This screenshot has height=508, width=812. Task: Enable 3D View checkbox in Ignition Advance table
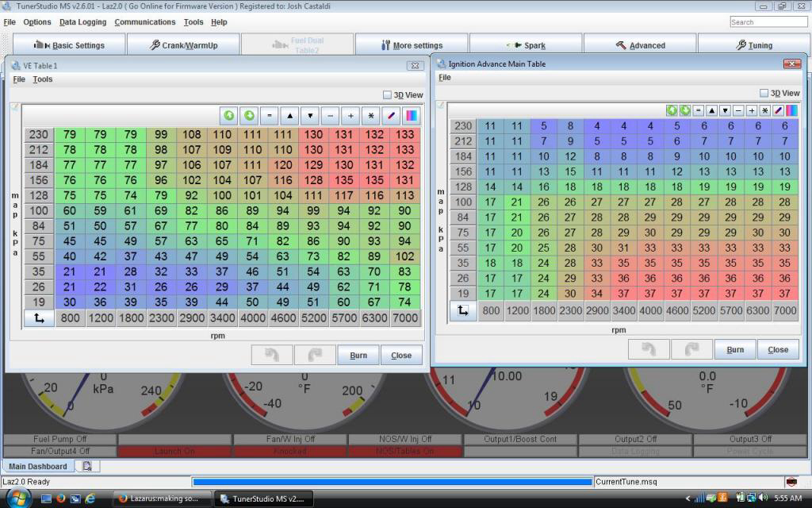click(x=764, y=93)
